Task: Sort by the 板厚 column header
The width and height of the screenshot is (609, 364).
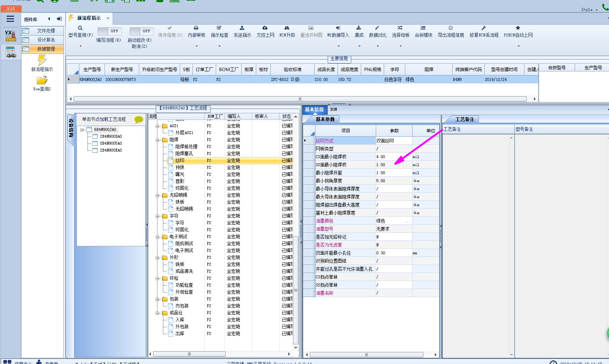Action: 249,69
